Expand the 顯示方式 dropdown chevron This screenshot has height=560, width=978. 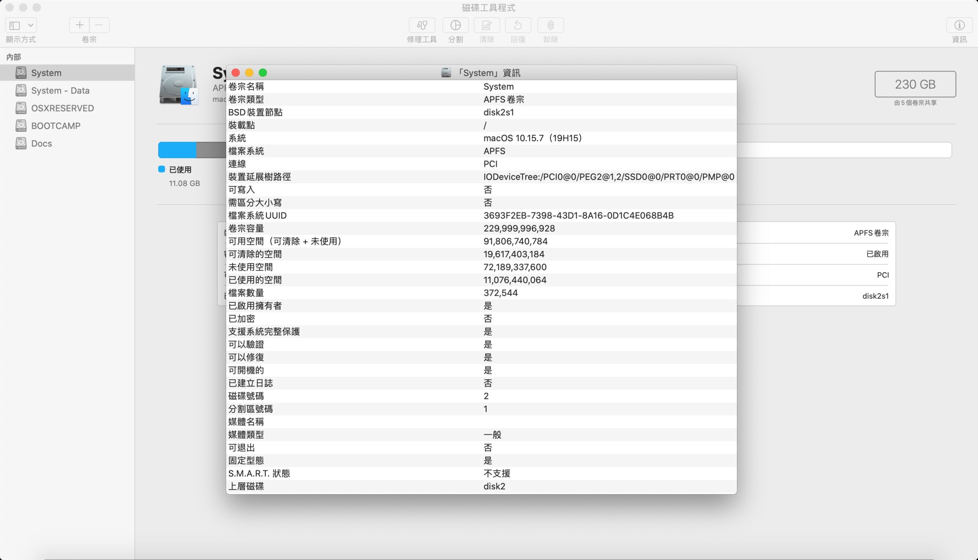click(x=31, y=25)
